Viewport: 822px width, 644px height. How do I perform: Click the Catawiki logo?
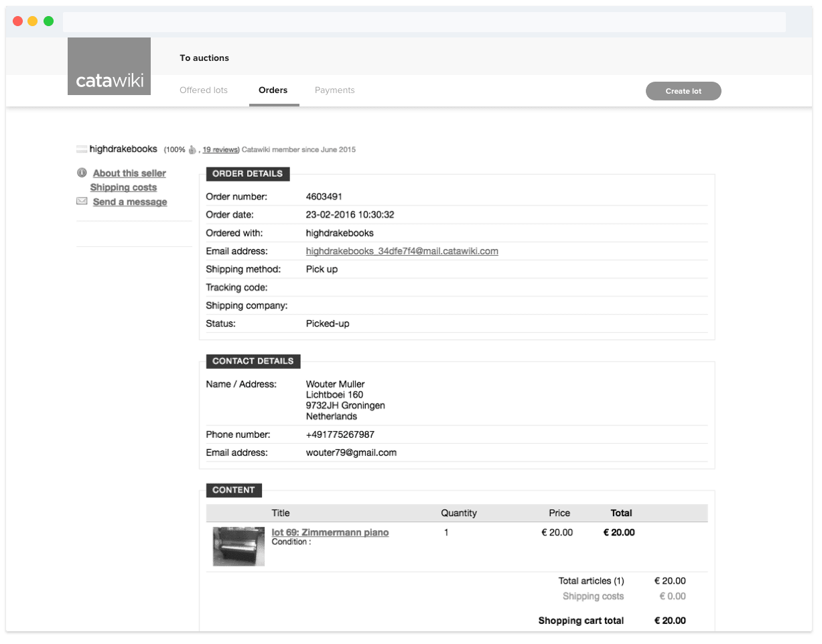pyautogui.click(x=109, y=66)
